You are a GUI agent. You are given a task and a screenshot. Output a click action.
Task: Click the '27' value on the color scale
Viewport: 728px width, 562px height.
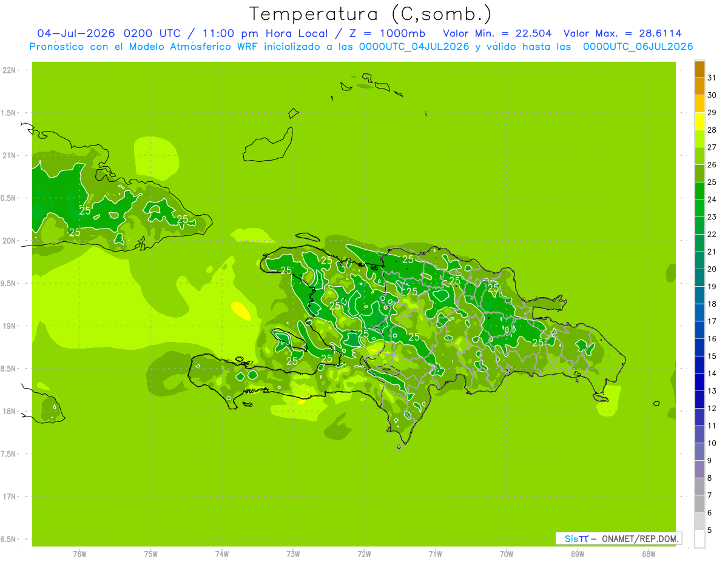712,147
